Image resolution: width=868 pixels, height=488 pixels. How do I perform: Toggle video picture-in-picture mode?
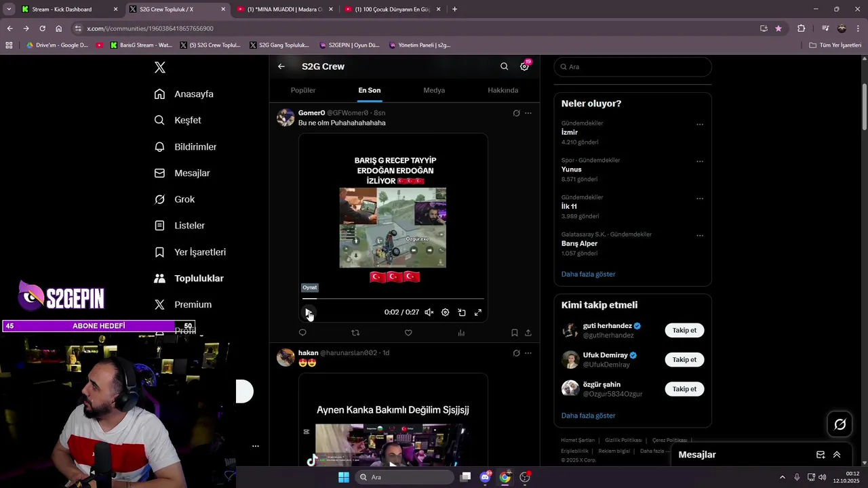(462, 312)
